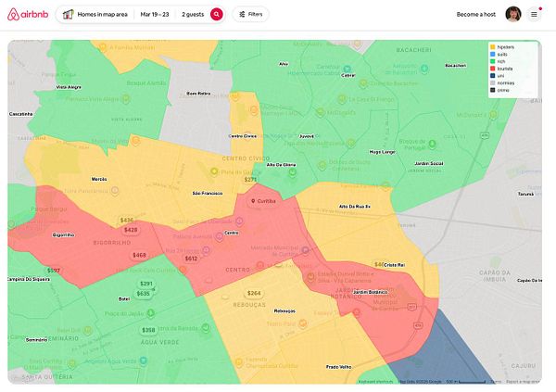Open the Filters panel
The image size is (556, 392).
pyautogui.click(x=251, y=15)
